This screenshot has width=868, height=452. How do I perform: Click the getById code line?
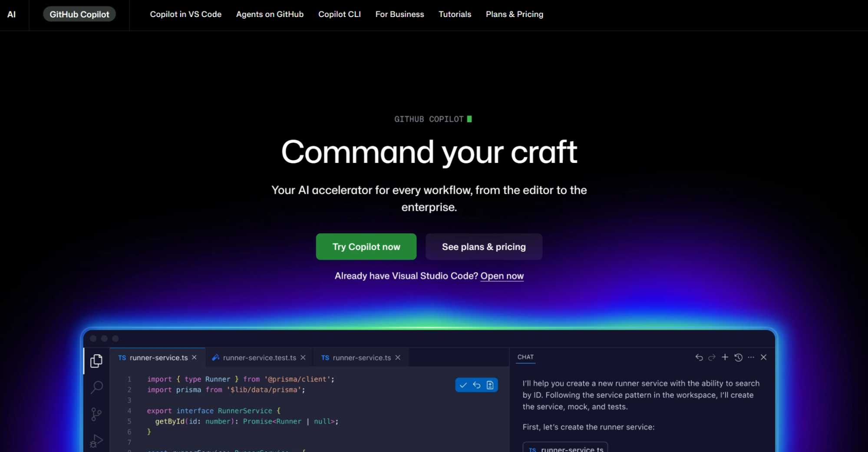[x=247, y=422]
